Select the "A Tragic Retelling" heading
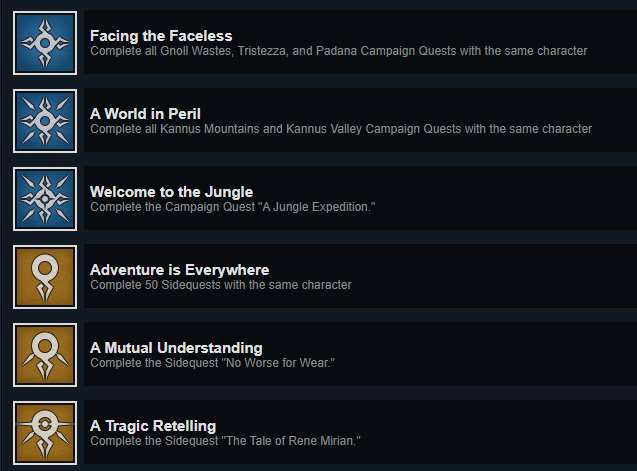The height and width of the screenshot is (471, 637). point(153,426)
